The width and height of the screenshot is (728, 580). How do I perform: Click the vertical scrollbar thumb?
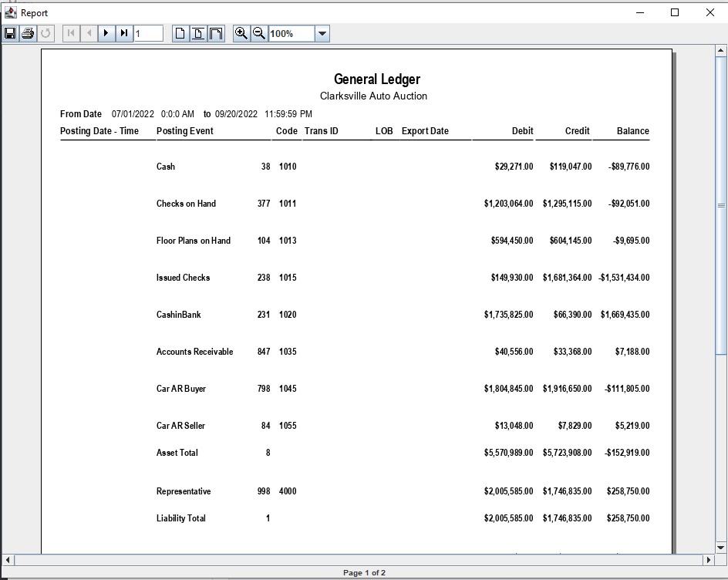[721, 205]
